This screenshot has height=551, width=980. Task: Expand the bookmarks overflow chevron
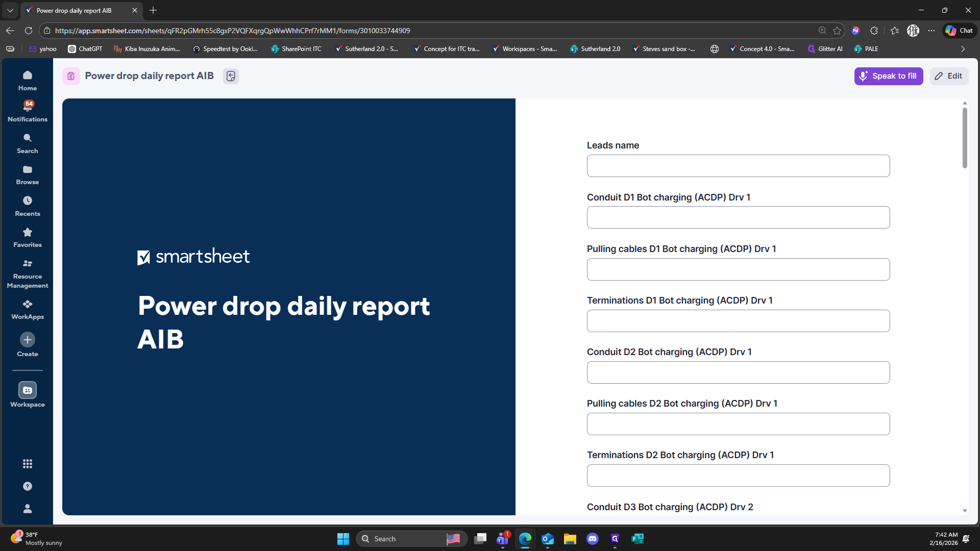tap(963, 49)
